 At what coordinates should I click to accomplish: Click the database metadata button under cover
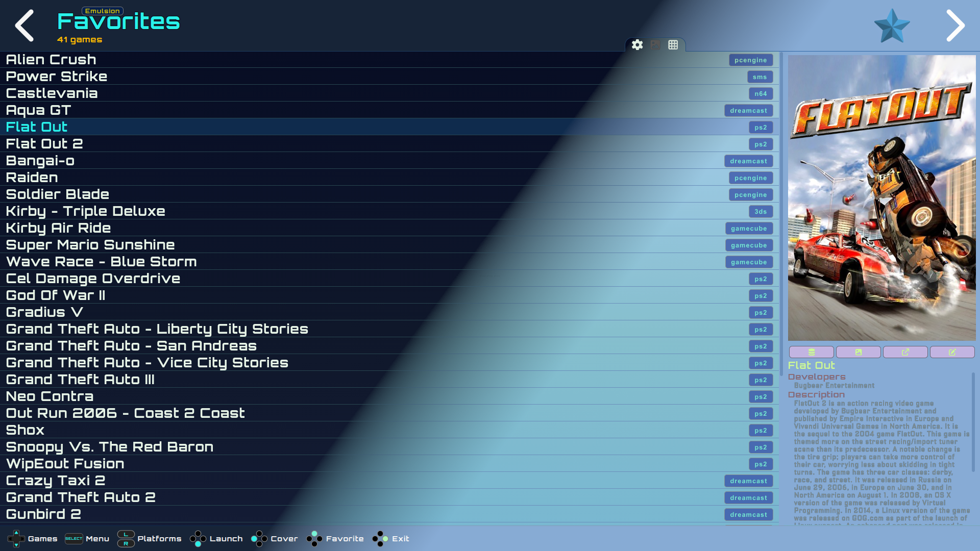pyautogui.click(x=811, y=352)
